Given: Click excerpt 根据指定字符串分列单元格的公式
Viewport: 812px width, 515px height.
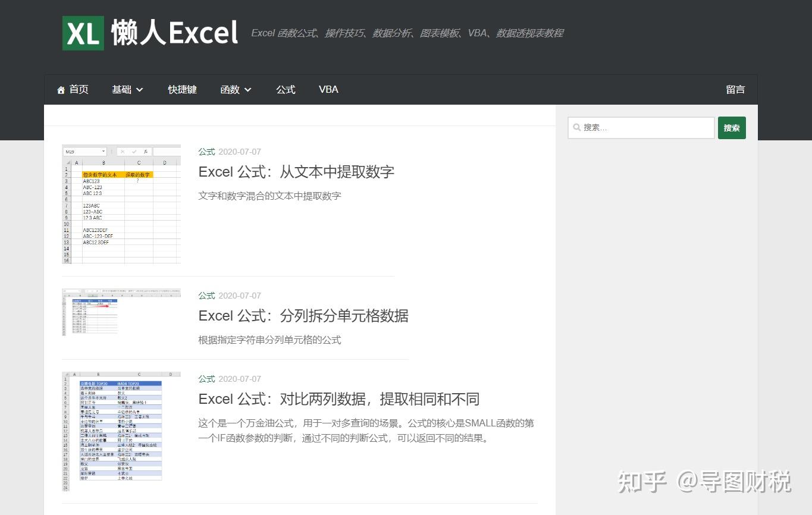Looking at the screenshot, I should tap(269, 340).
